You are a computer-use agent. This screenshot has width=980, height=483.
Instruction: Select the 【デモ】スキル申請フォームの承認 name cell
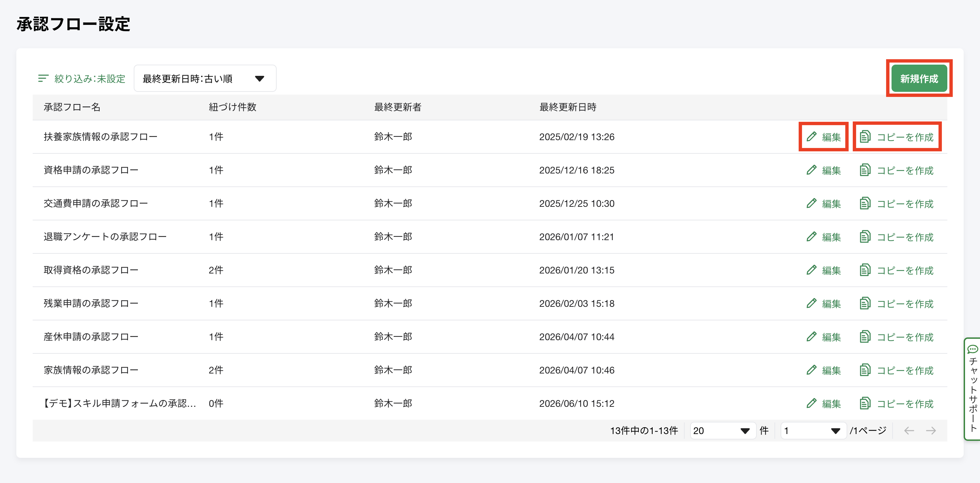119,403
